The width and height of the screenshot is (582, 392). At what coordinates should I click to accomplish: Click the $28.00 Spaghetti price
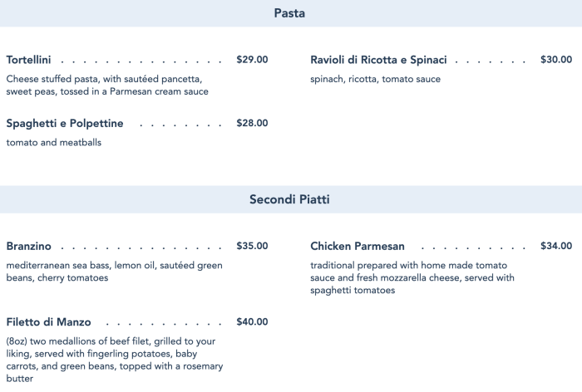pyautogui.click(x=252, y=124)
